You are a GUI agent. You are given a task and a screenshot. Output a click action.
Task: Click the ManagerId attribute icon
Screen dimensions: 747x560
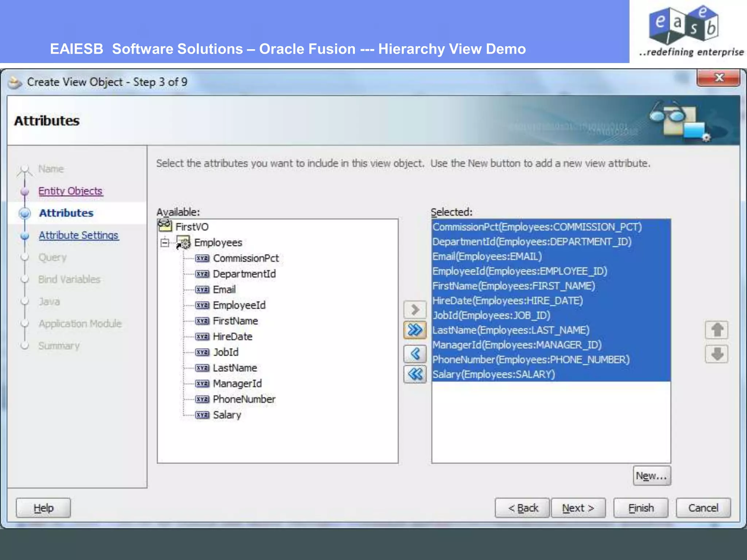coord(202,384)
